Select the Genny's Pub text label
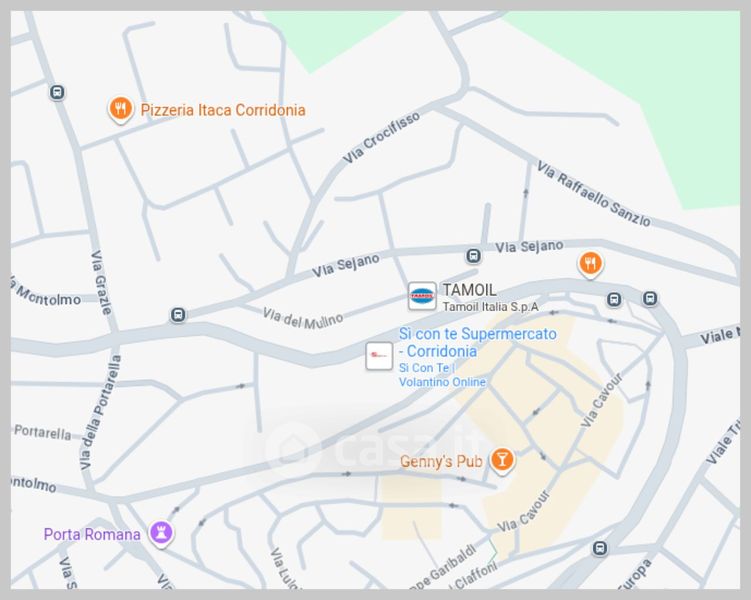 441,462
